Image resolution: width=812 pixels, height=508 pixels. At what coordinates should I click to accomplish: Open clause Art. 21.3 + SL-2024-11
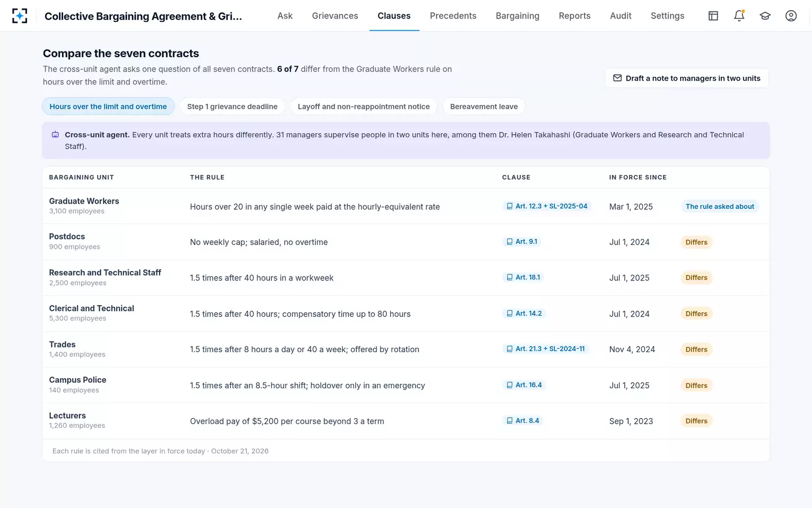pos(545,349)
